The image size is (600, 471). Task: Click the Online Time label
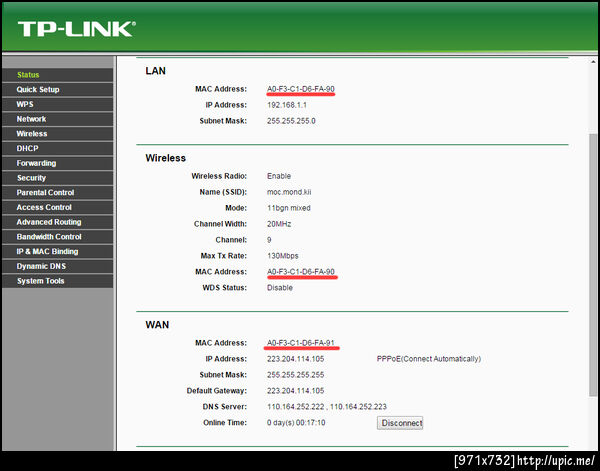pyautogui.click(x=225, y=423)
